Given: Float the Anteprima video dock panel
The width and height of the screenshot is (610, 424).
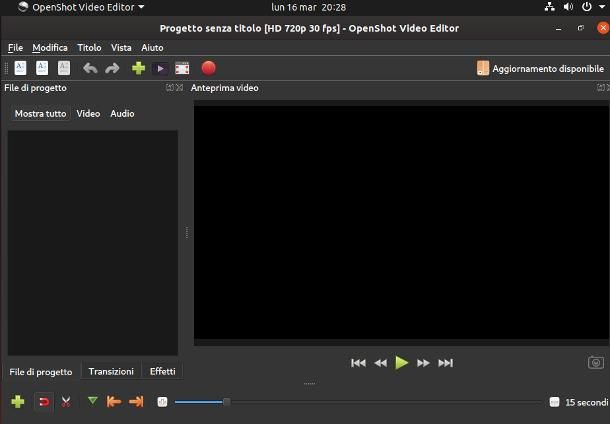Looking at the screenshot, I should 600,88.
